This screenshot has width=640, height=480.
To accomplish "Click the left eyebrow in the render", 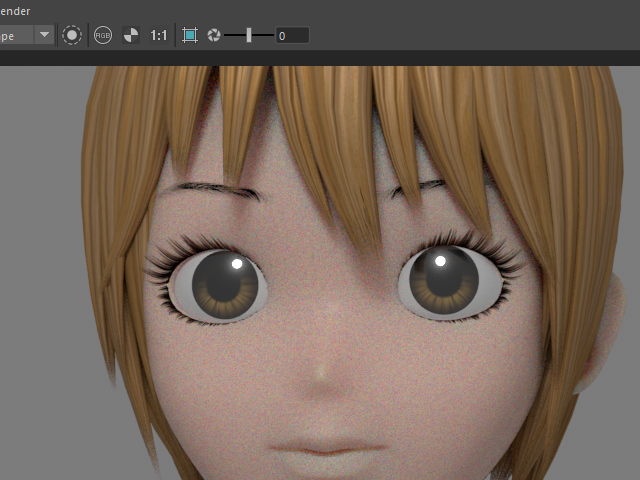I will coord(215,188).
